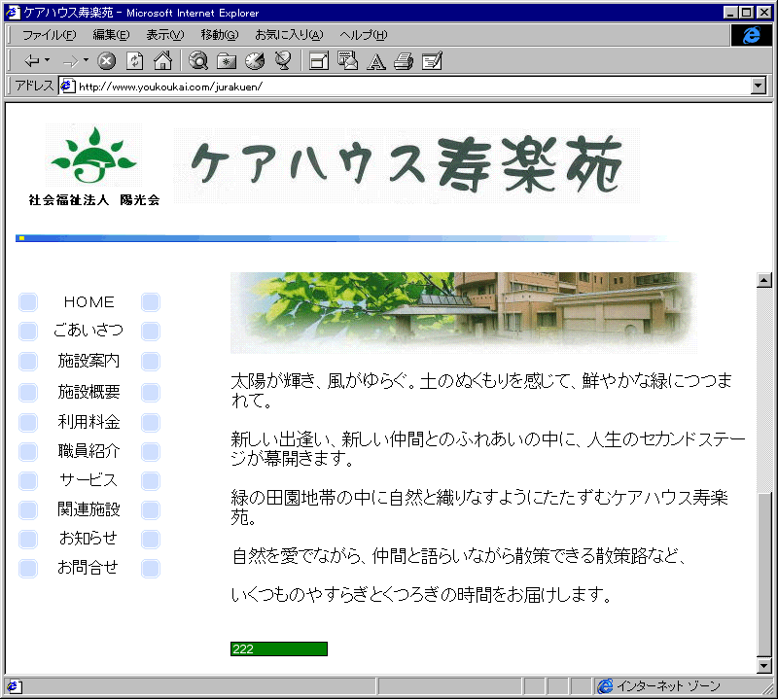Image resolution: width=778 pixels, height=700 pixels.
Task: Open the Forward history dropdown arrow
Action: pos(86,60)
